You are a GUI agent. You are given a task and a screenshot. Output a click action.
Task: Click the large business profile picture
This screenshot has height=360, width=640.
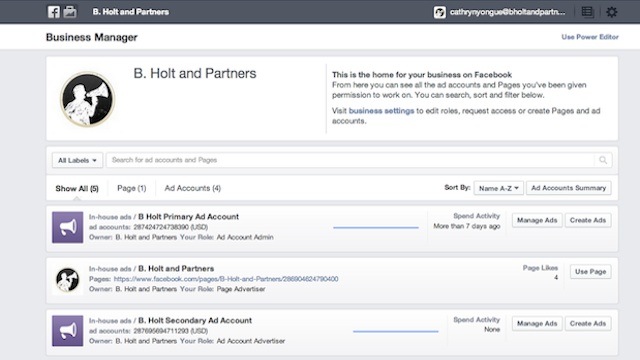click(87, 99)
